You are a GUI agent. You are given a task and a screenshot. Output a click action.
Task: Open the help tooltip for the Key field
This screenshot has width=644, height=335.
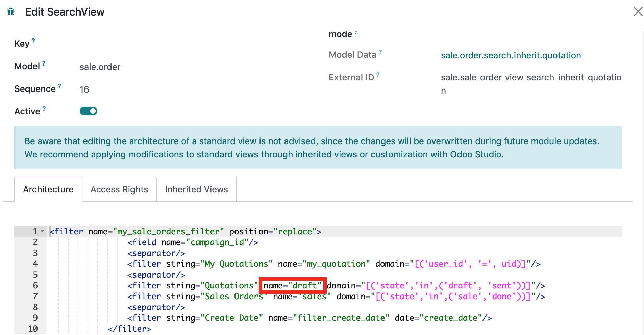[33, 40]
